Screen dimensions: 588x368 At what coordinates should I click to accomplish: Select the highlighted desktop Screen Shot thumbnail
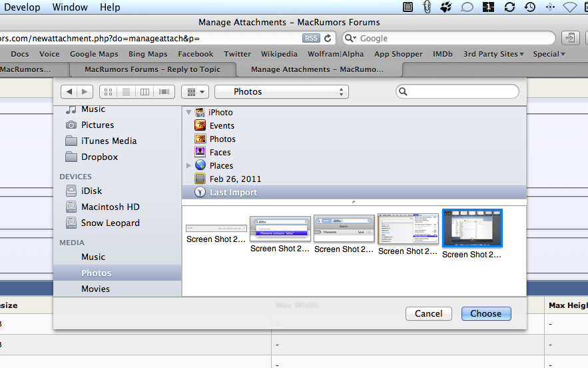pos(472,228)
